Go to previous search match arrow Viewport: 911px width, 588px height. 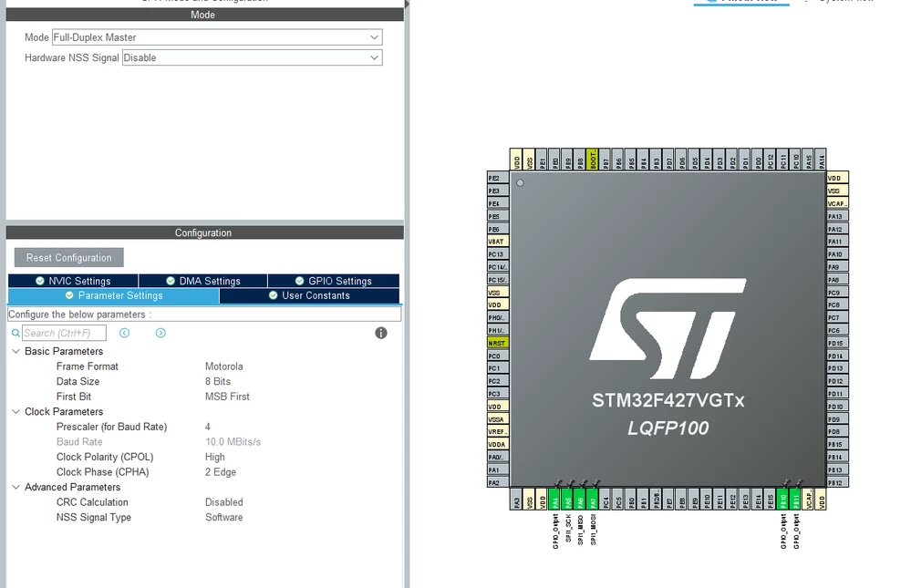coord(124,333)
